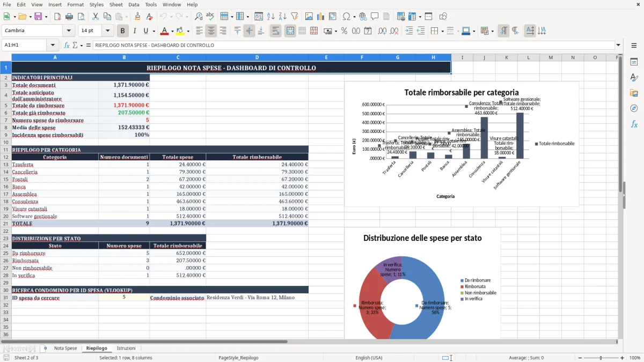Open Sidebar Styles panel icon
Image resolution: width=644 pixels, height=362 pixels.
[634, 77]
